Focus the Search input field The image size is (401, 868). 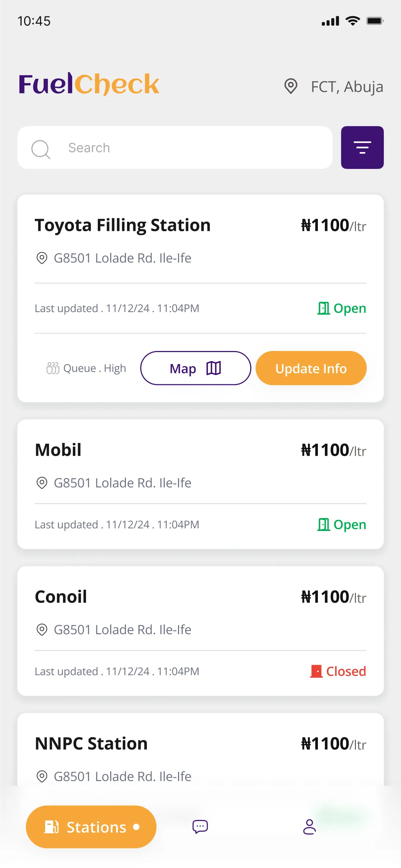click(175, 147)
